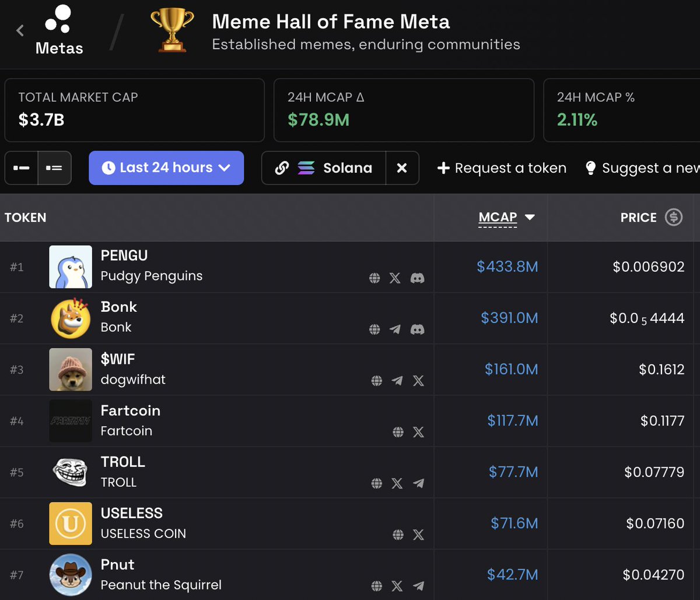Screen dimensions: 700x600
Task: Open PENGU X profile icon
Action: pyautogui.click(x=395, y=278)
